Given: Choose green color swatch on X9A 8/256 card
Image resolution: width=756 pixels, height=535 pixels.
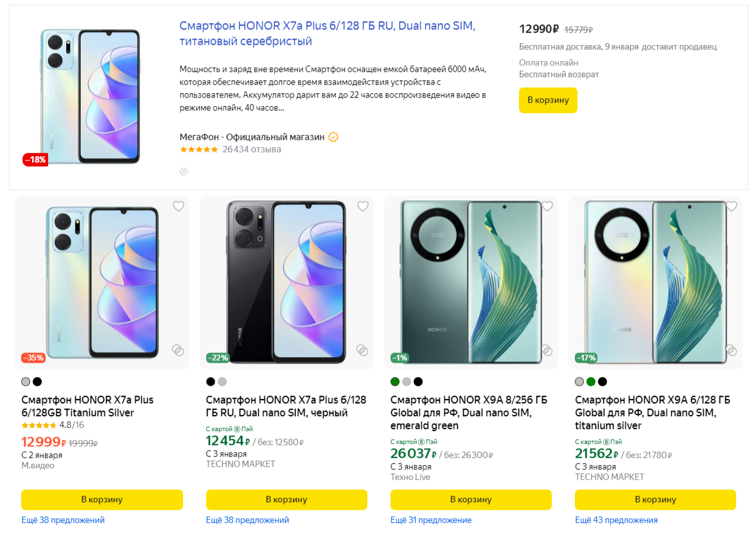Looking at the screenshot, I should point(395,382).
